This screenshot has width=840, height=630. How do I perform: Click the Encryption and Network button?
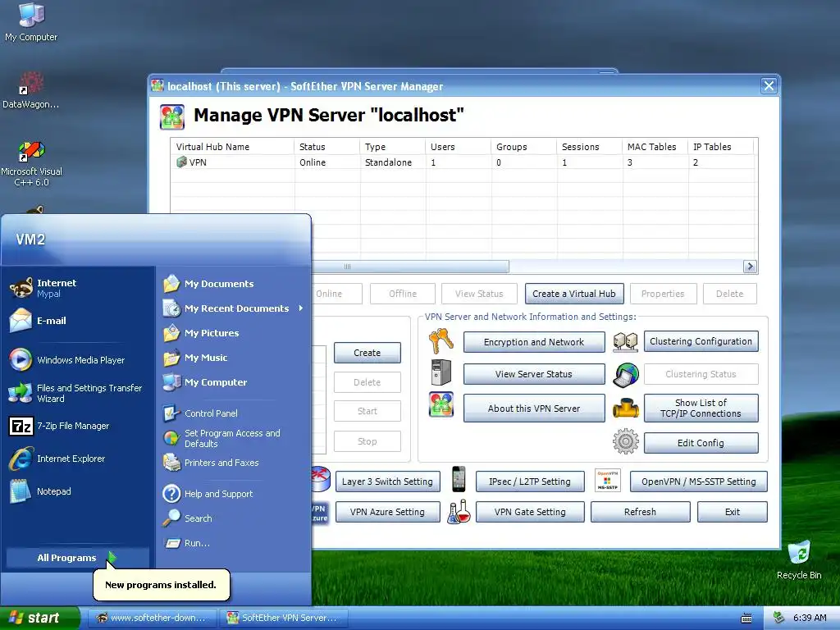click(x=533, y=342)
